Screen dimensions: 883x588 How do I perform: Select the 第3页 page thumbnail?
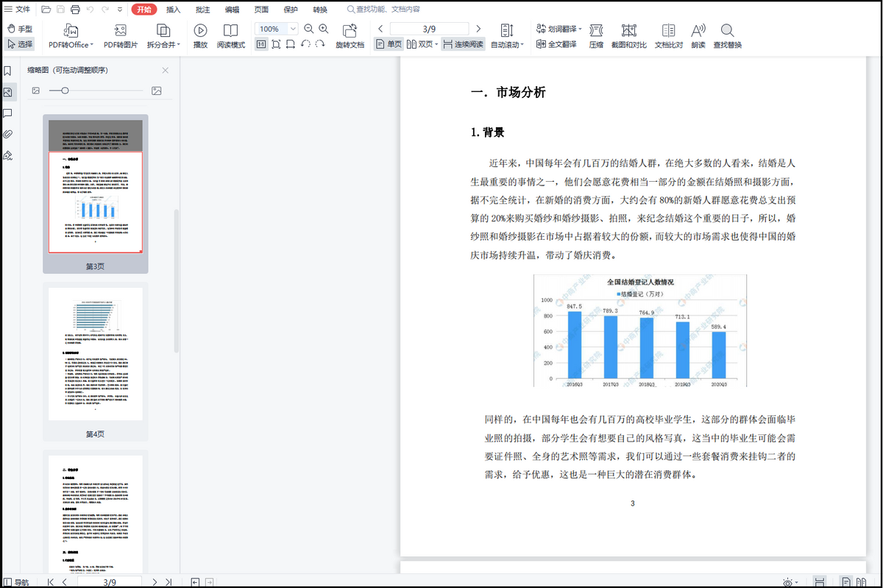click(x=96, y=194)
